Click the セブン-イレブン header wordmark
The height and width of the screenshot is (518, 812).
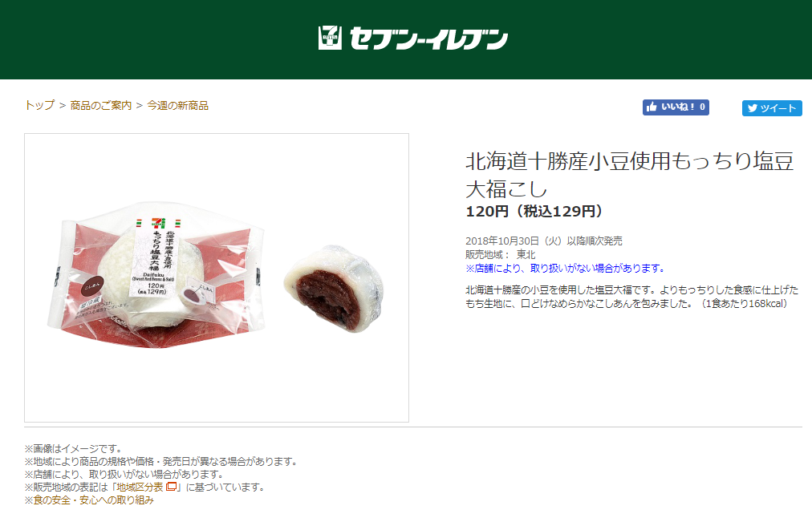428,38
